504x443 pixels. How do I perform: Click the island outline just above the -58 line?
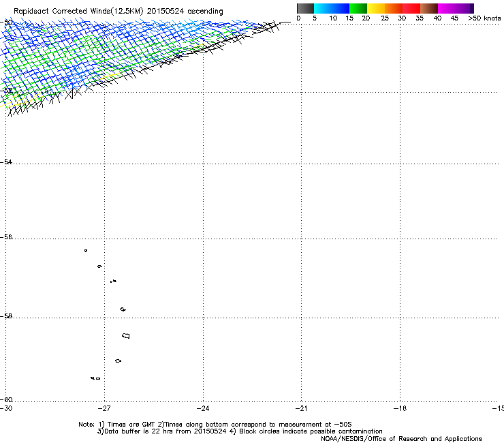(123, 309)
